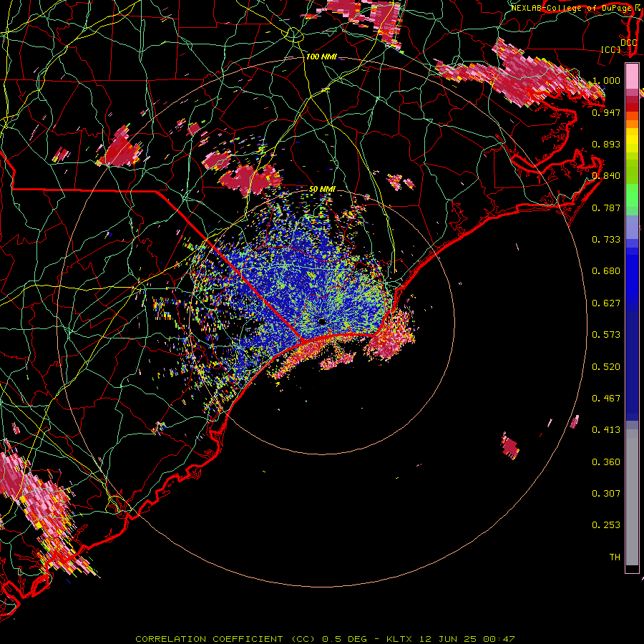Click the TH threshold label on the scale
Viewport: 644px width, 644px height.
click(x=615, y=557)
